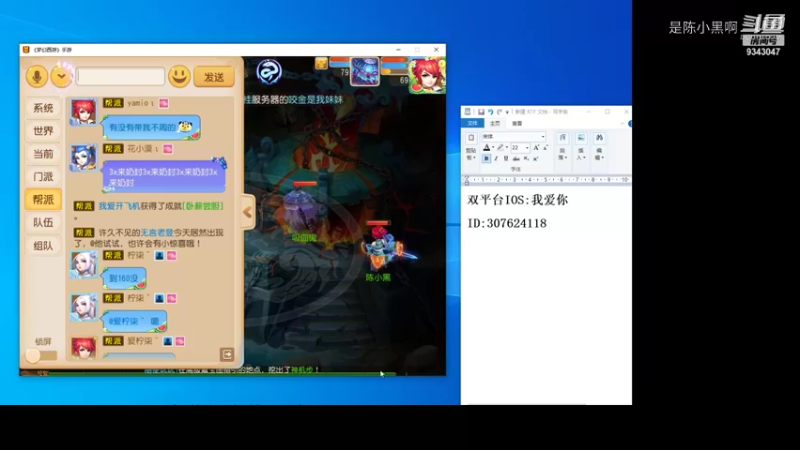Toggle Strikethrough formatting in WordPad

(x=516, y=159)
